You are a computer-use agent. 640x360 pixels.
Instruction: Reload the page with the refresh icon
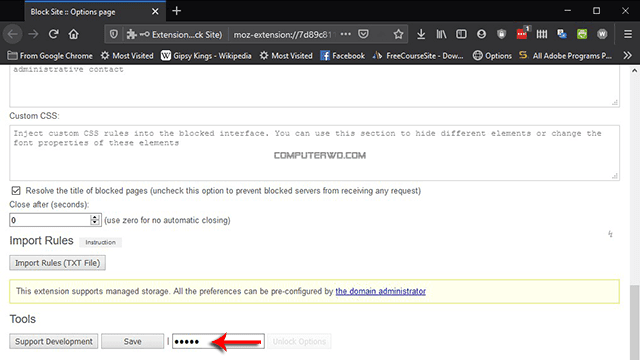(53, 34)
